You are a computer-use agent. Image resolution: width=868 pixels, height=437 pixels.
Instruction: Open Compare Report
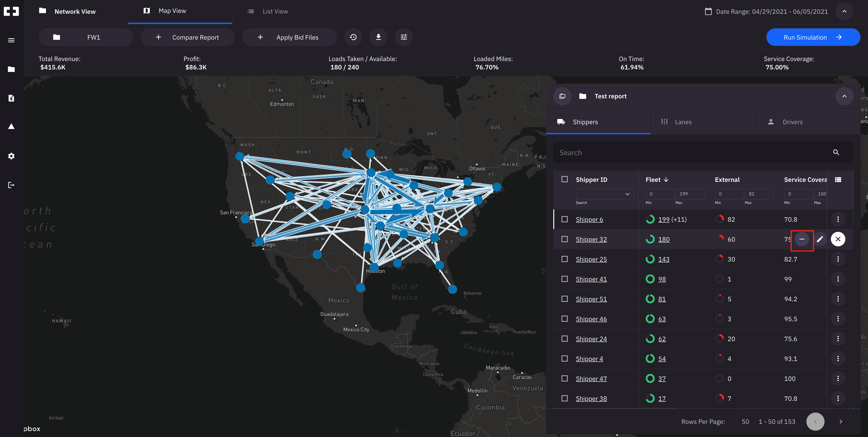tap(188, 37)
